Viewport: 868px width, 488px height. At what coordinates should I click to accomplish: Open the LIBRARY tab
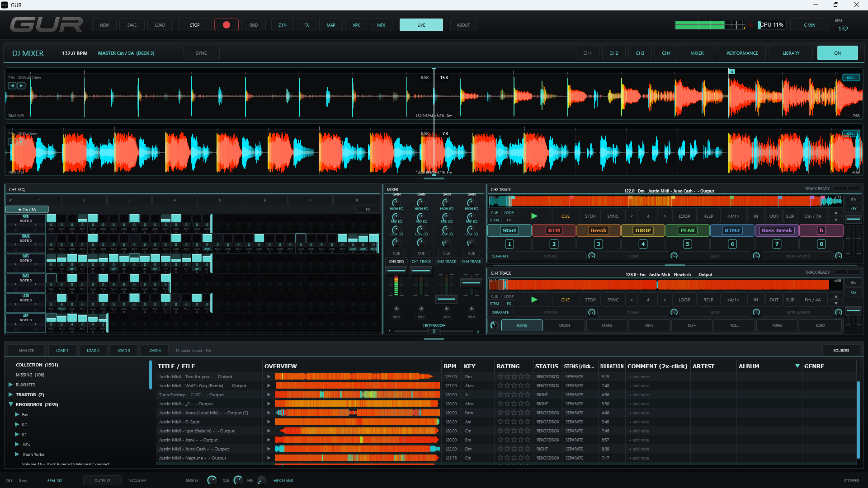coord(791,53)
